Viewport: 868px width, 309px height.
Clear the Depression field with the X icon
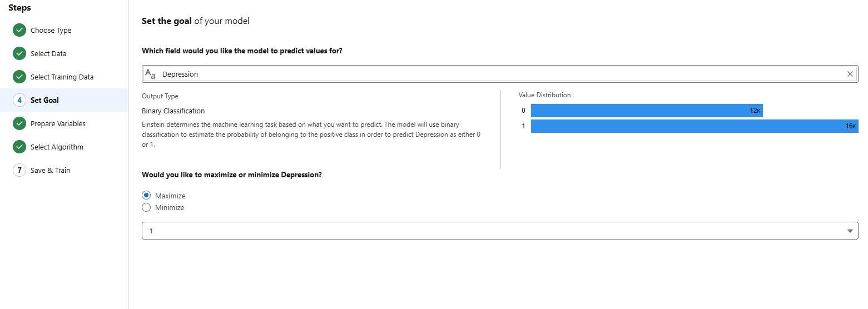tap(850, 74)
